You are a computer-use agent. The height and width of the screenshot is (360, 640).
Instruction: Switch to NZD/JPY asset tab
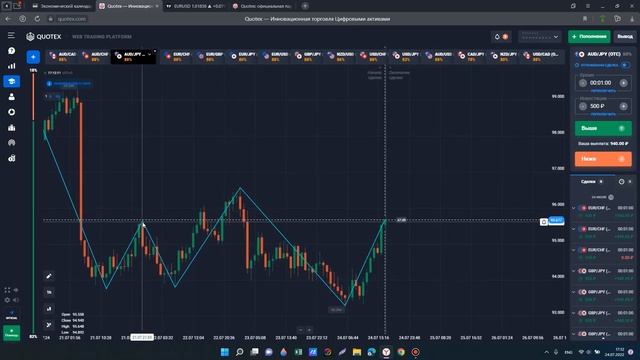[504, 57]
